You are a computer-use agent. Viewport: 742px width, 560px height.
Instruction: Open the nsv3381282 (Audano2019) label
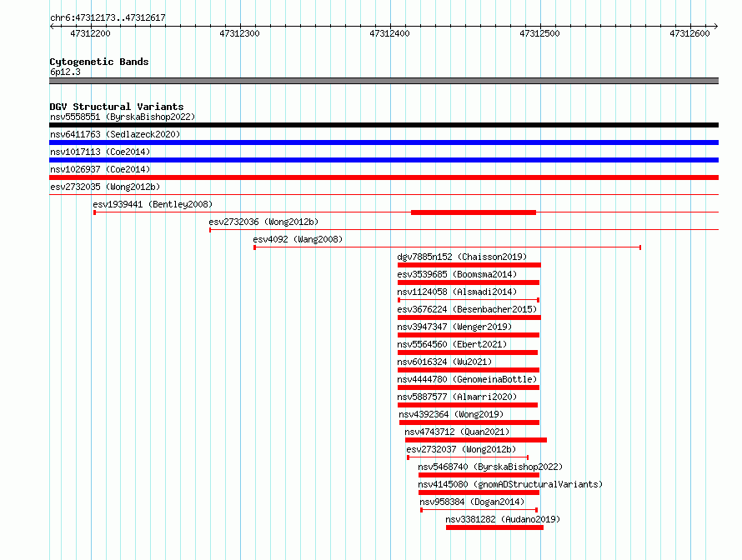pyautogui.click(x=503, y=519)
